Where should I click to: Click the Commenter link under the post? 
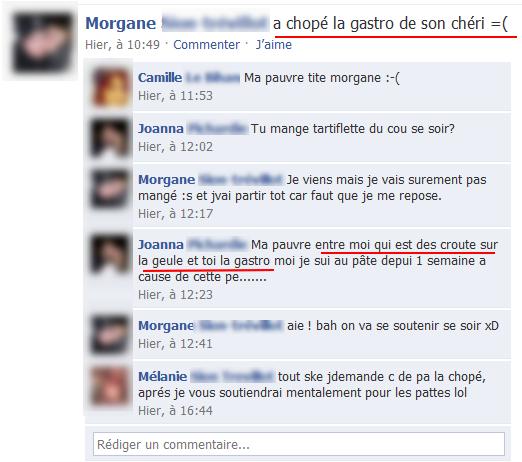[x=206, y=45]
